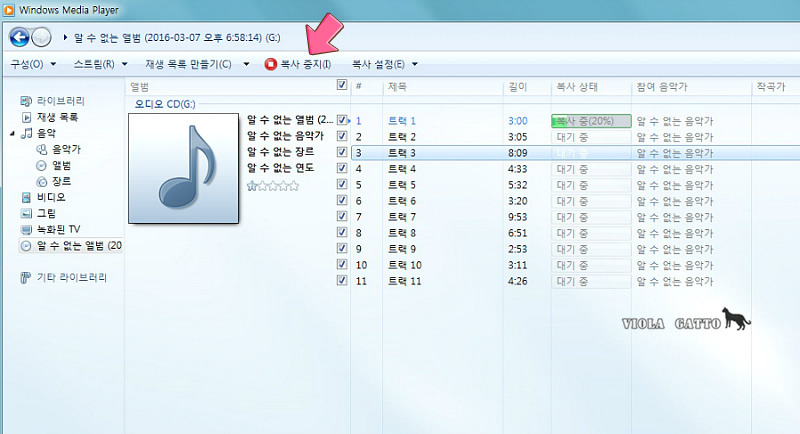Rate the album with the star rating

pos(273,186)
